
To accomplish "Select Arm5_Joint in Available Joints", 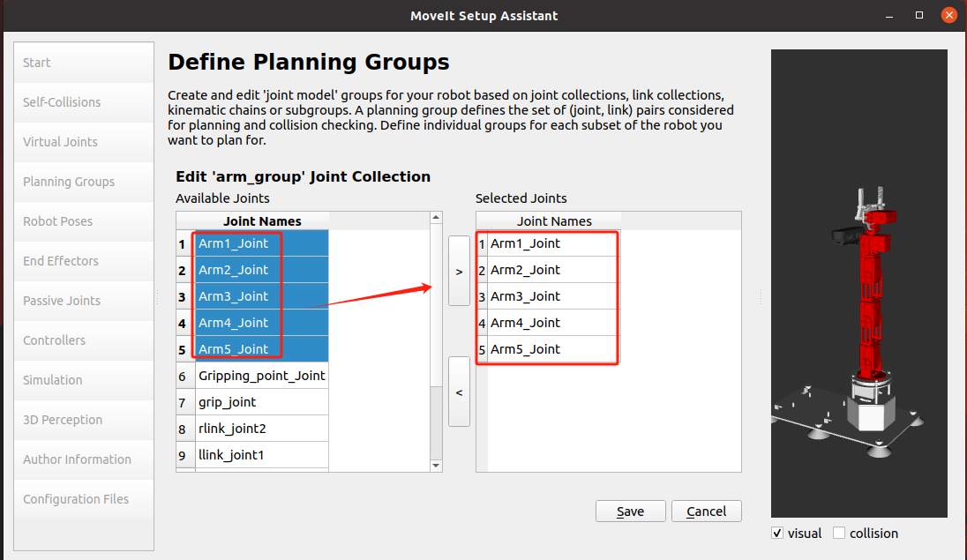I will 262,350.
